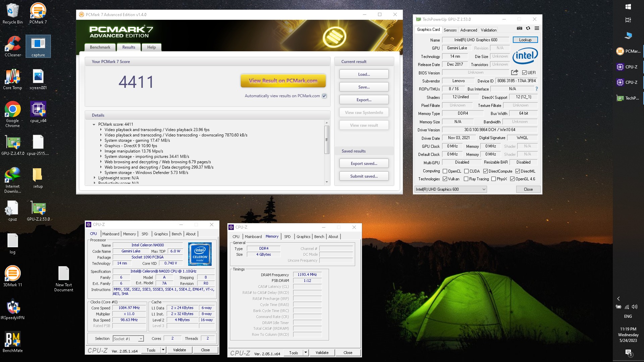Screen dimensions: 644x362
Task: Toggle the Ray Tracing checkbox
Action: (466, 179)
